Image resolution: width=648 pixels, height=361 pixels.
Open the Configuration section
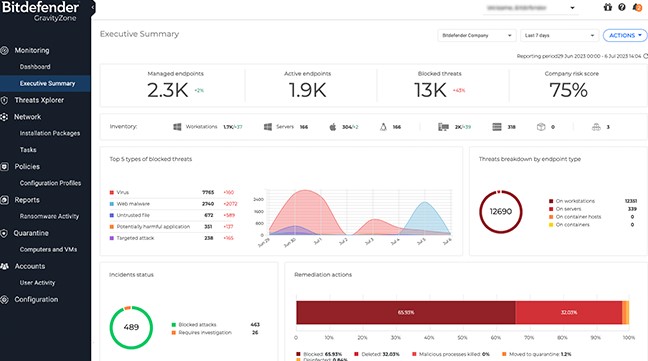pos(36,300)
